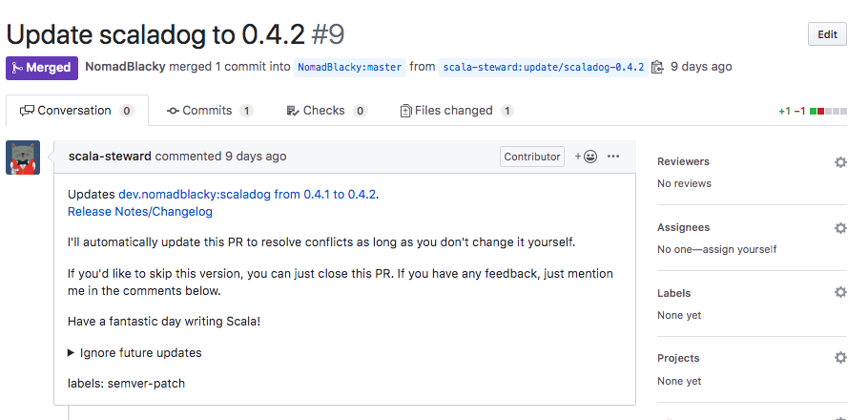Switch to the Commits tab
868x420 pixels.
[210, 111]
